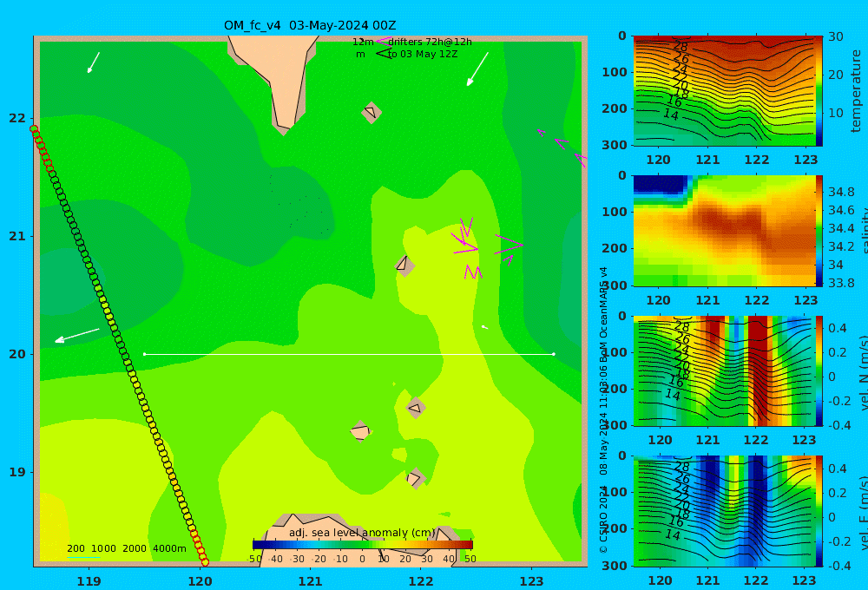The height and width of the screenshot is (590, 868).
Task: Open the eastward velocity section panel
Action: tap(724, 511)
